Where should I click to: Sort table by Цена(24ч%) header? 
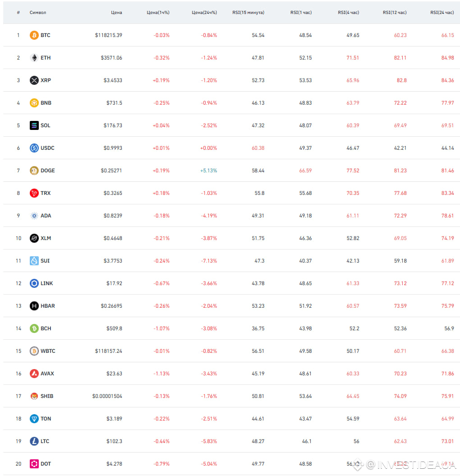(x=204, y=13)
